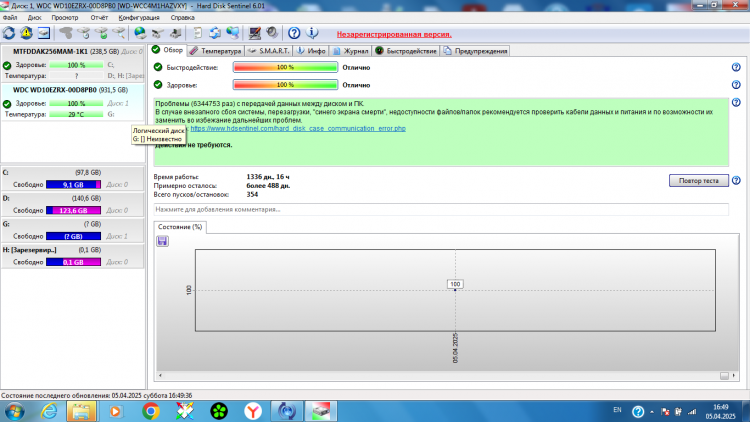The height and width of the screenshot is (422, 750).
Task: Open the Просмотр menu
Action: [x=65, y=18]
